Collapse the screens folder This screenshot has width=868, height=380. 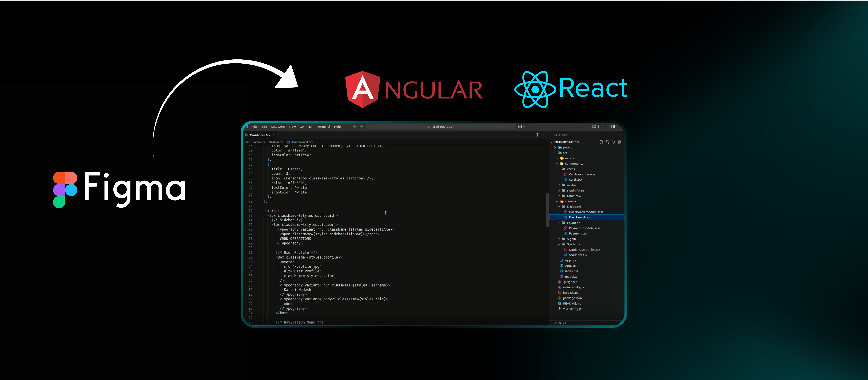pyautogui.click(x=587, y=201)
